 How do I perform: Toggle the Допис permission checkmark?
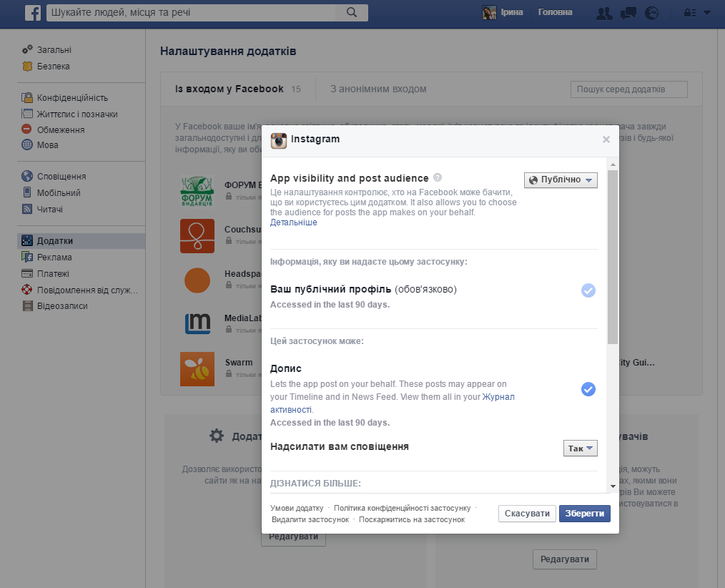pos(588,389)
